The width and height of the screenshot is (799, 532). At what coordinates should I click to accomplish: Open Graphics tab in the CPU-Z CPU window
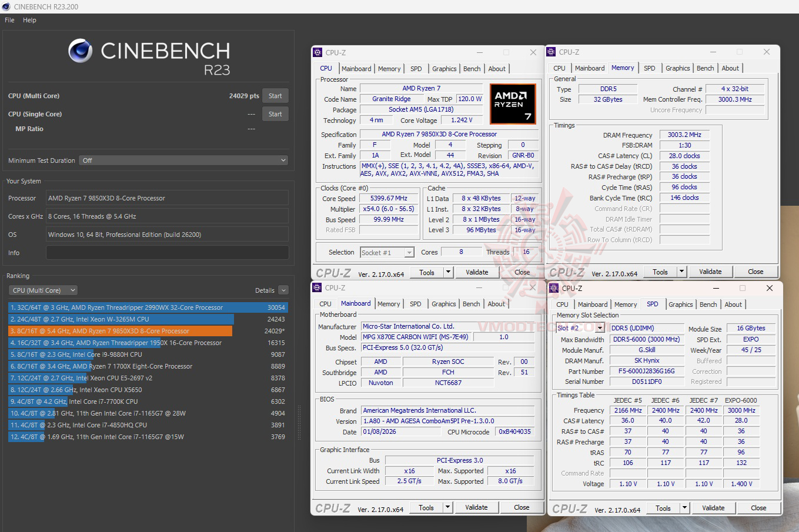click(444, 69)
